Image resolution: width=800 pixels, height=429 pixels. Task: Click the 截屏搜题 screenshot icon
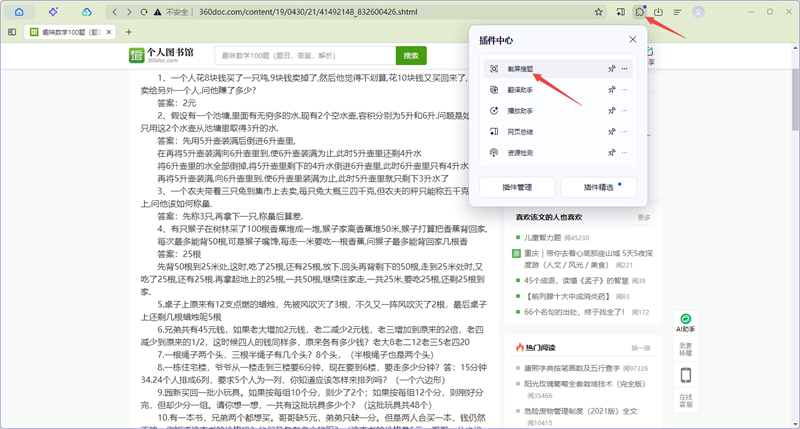pos(494,69)
